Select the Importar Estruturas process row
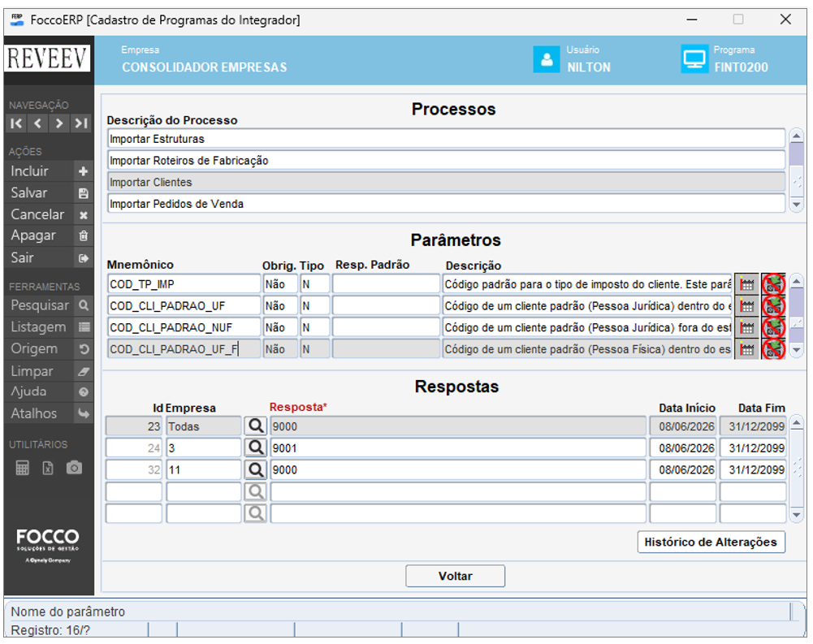 [447, 139]
